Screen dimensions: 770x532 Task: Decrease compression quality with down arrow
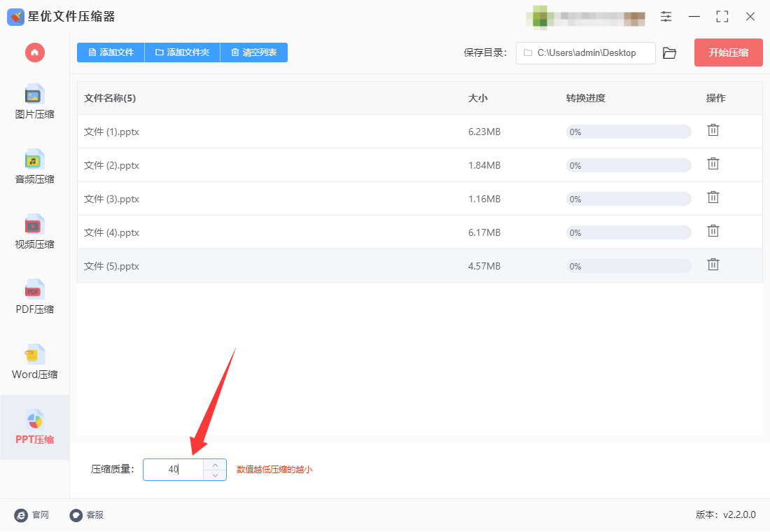[215, 475]
